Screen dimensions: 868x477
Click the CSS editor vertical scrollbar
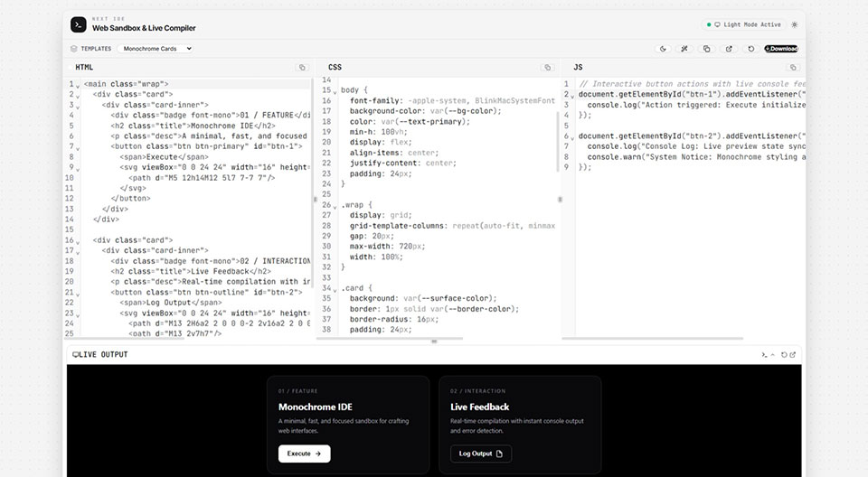558,141
